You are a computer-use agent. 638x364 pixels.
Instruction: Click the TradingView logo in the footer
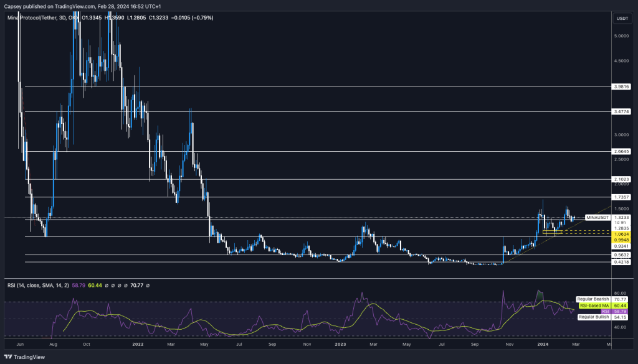22,356
